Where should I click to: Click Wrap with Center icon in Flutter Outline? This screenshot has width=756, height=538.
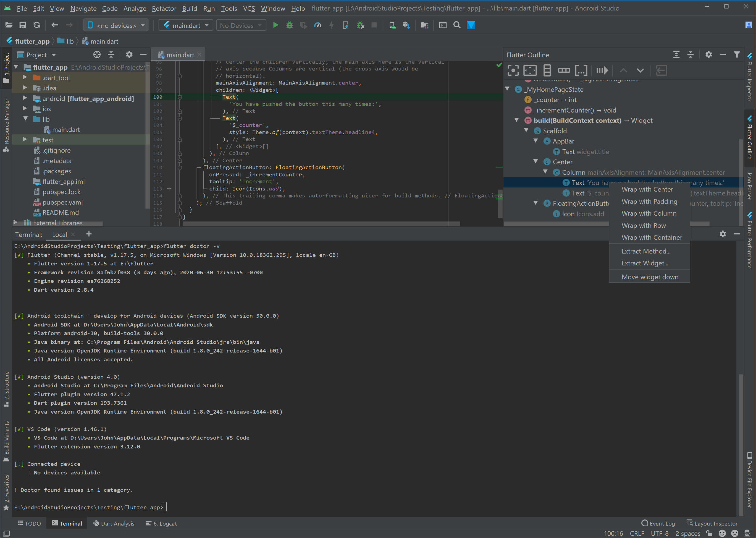[513, 70]
